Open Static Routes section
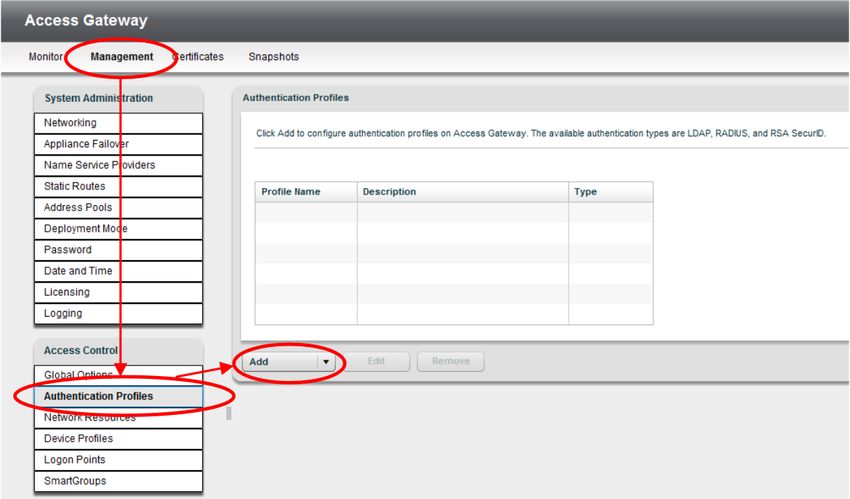 (118, 186)
